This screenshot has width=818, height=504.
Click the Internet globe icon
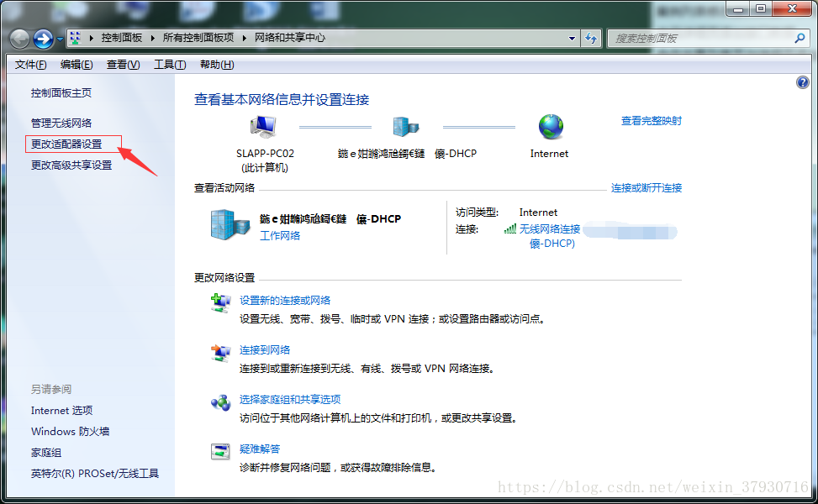pyautogui.click(x=551, y=127)
